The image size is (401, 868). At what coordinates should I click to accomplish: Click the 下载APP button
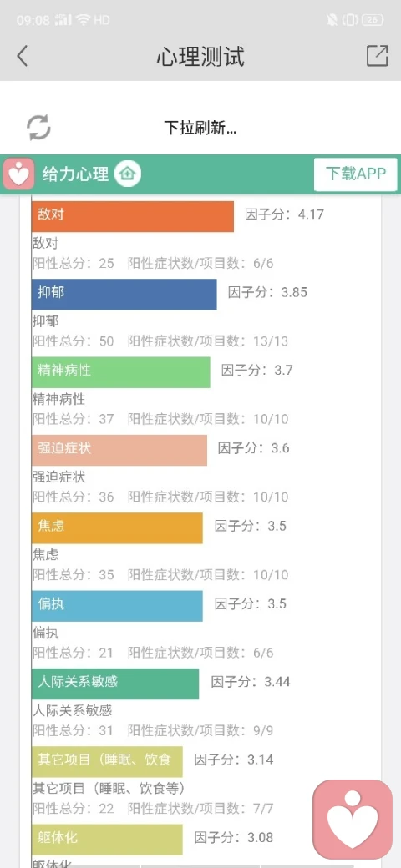click(x=356, y=174)
